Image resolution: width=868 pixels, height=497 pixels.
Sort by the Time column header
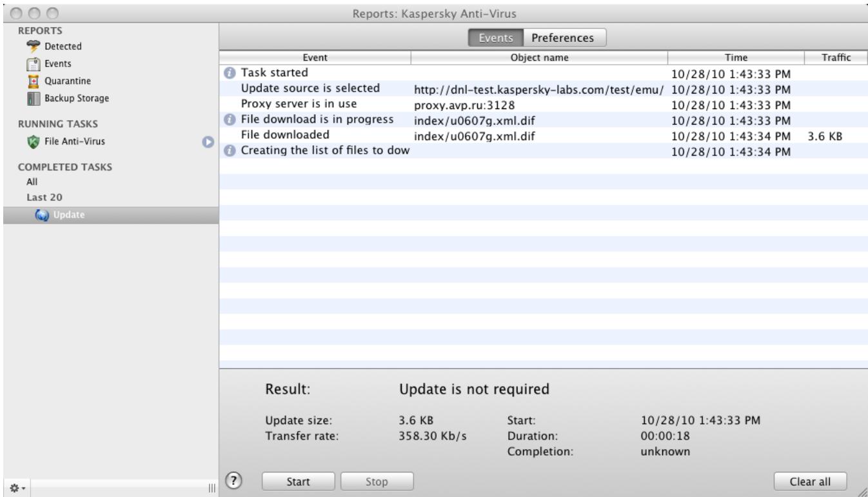coord(736,58)
